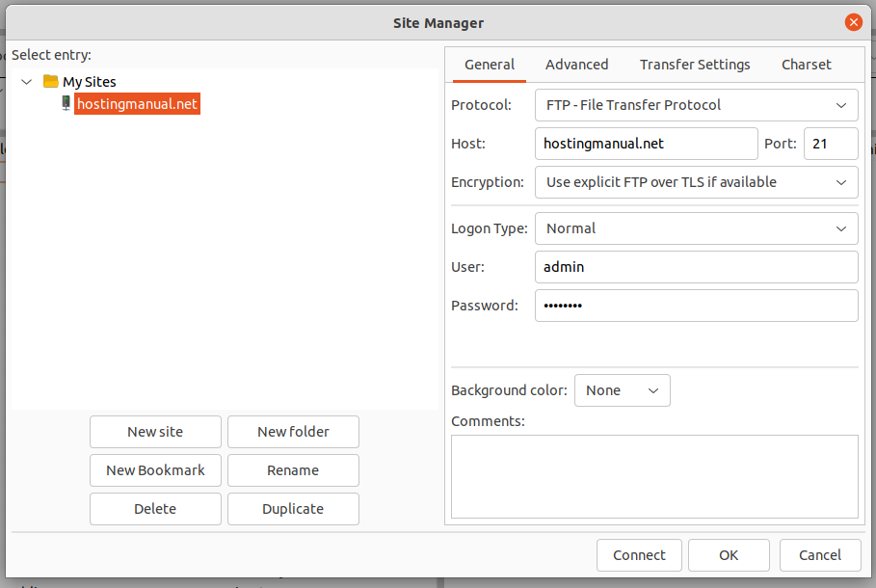Collapse the My Sites tree
Viewport: 876px width, 588px height.
(x=26, y=82)
